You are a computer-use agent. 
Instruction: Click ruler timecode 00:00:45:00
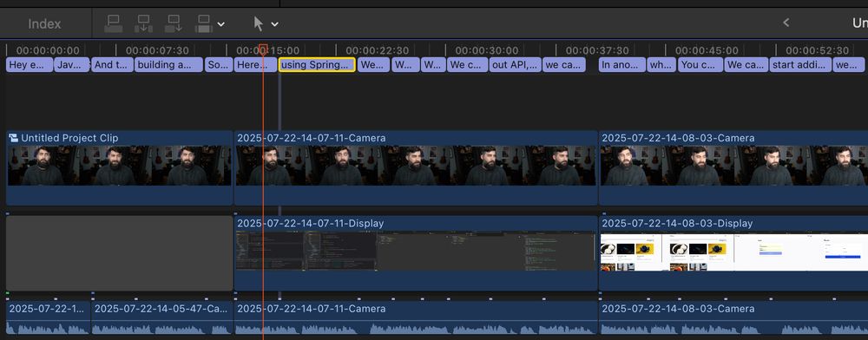click(x=707, y=50)
